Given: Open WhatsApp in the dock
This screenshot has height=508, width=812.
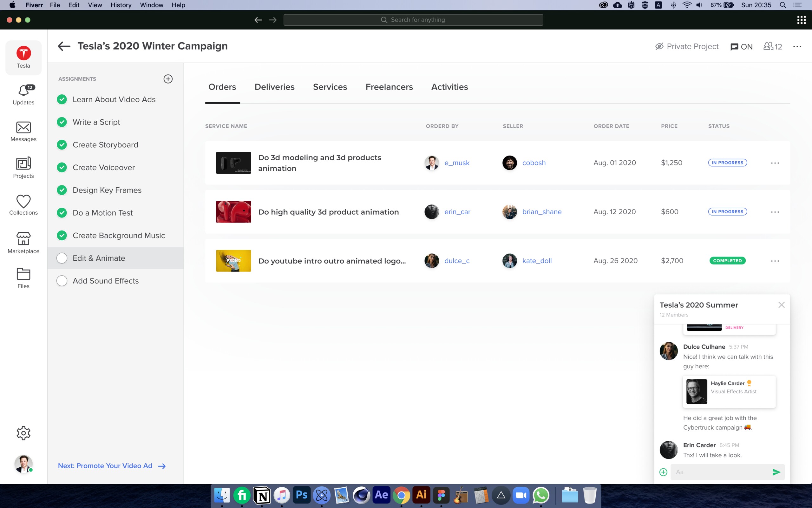Looking at the screenshot, I should [x=541, y=495].
